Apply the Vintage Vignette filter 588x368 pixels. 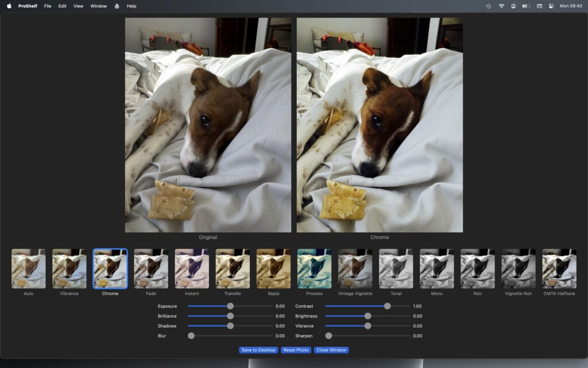(355, 269)
